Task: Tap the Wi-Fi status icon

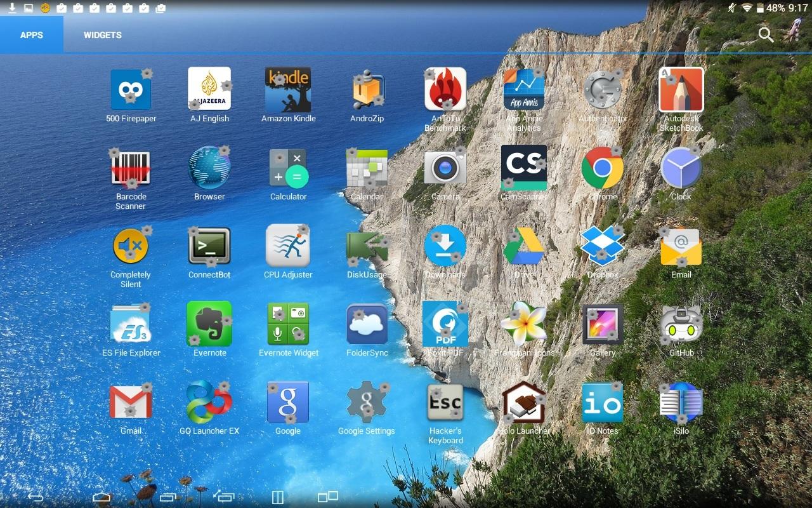Action: click(x=747, y=8)
